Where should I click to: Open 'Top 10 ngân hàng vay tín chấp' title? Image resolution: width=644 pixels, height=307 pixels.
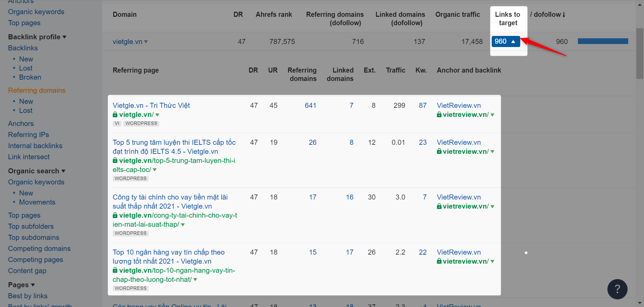coord(169,257)
